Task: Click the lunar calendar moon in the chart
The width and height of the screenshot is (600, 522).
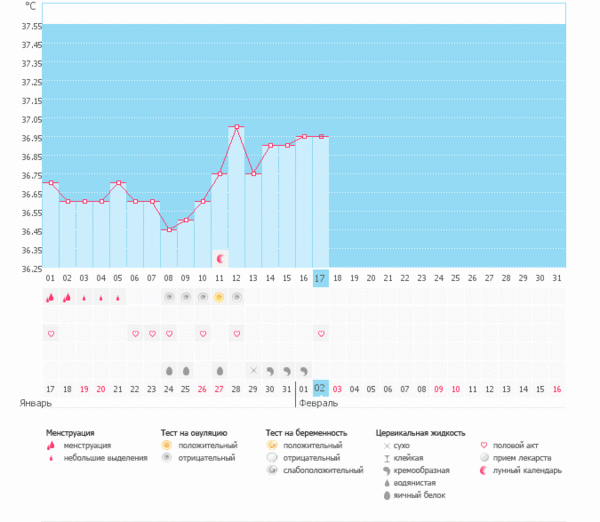Action: pyautogui.click(x=220, y=259)
